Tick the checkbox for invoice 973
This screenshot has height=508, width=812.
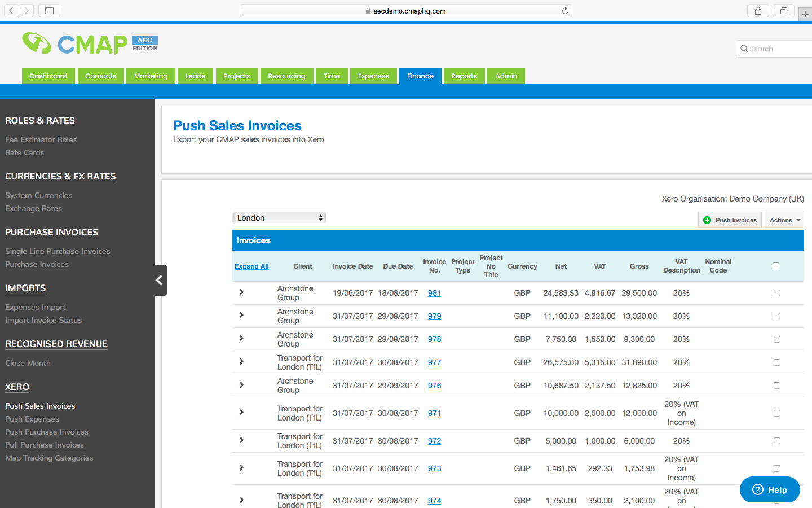777,468
